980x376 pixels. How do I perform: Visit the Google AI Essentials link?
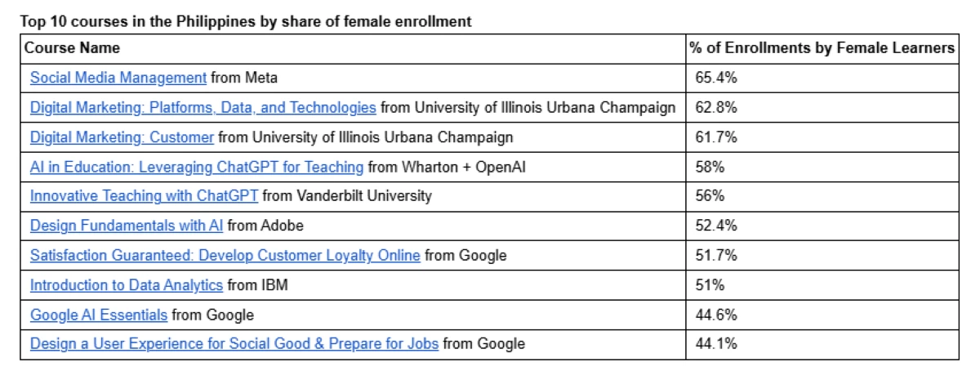point(99,315)
